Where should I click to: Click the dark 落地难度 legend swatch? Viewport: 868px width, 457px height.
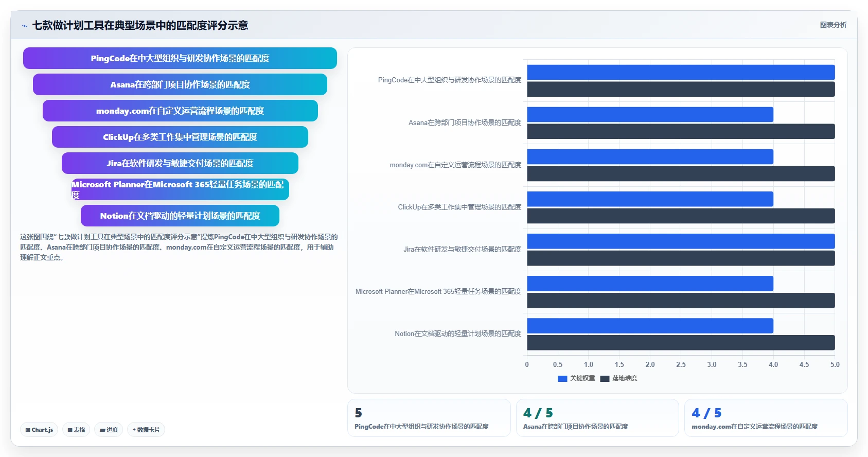[605, 379]
